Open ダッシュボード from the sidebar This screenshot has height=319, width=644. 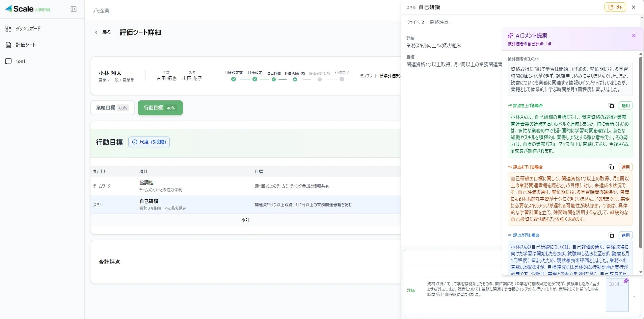pyautogui.click(x=27, y=28)
